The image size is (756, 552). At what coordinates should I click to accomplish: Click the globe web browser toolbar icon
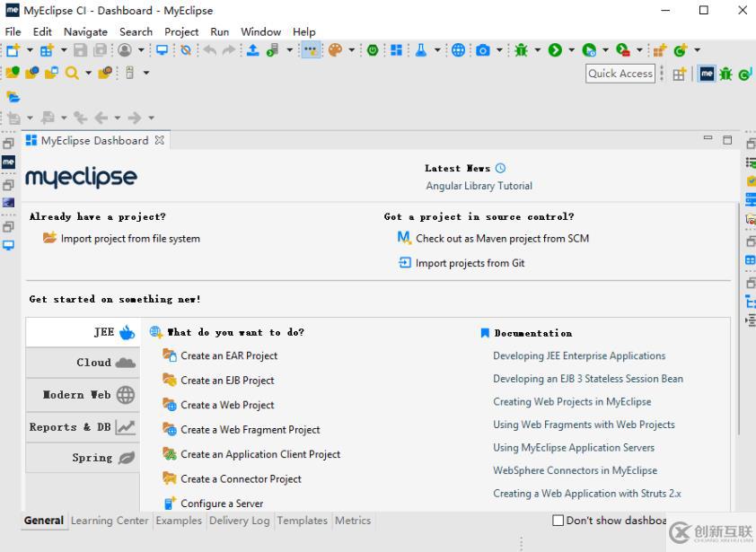point(458,50)
